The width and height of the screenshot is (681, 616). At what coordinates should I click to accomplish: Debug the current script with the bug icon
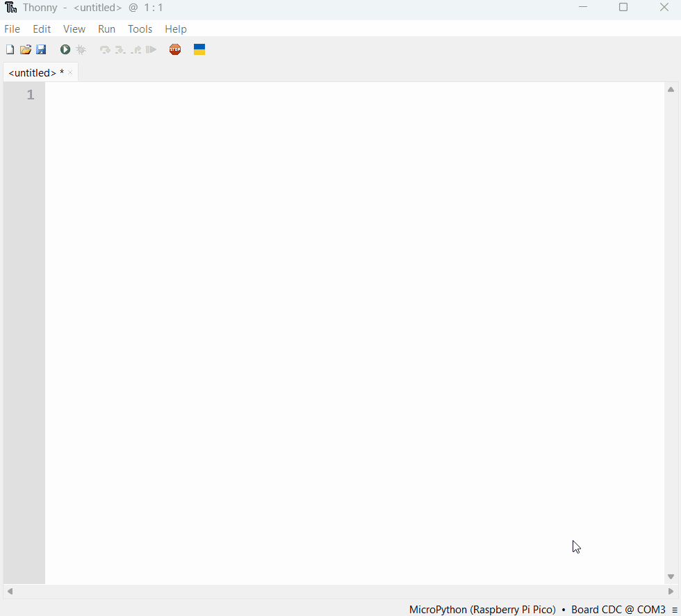[81, 49]
